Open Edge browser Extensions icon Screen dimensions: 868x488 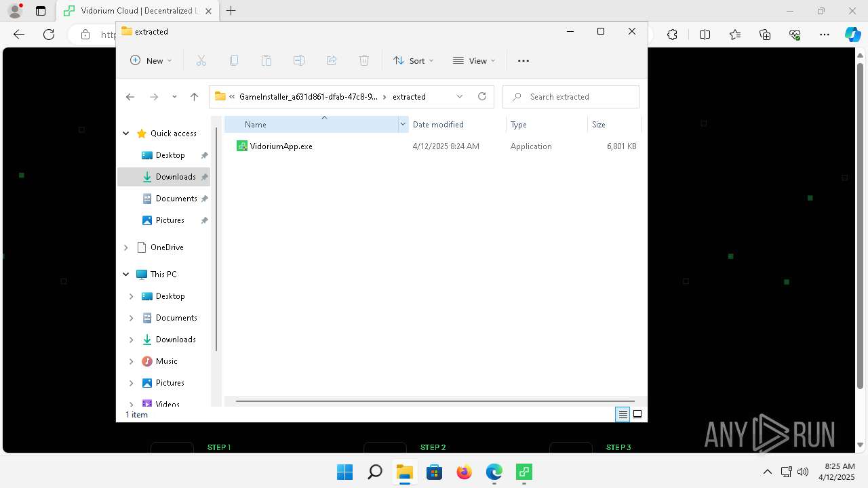tap(672, 35)
